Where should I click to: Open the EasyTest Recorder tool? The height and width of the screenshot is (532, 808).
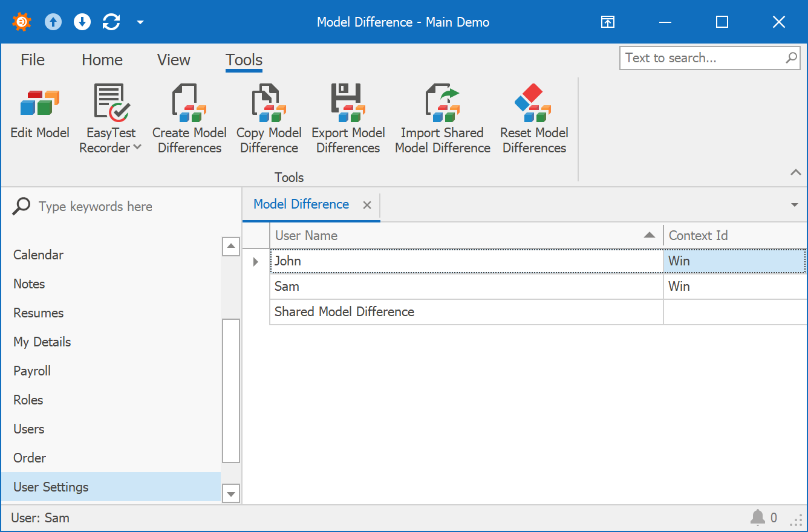click(x=111, y=103)
